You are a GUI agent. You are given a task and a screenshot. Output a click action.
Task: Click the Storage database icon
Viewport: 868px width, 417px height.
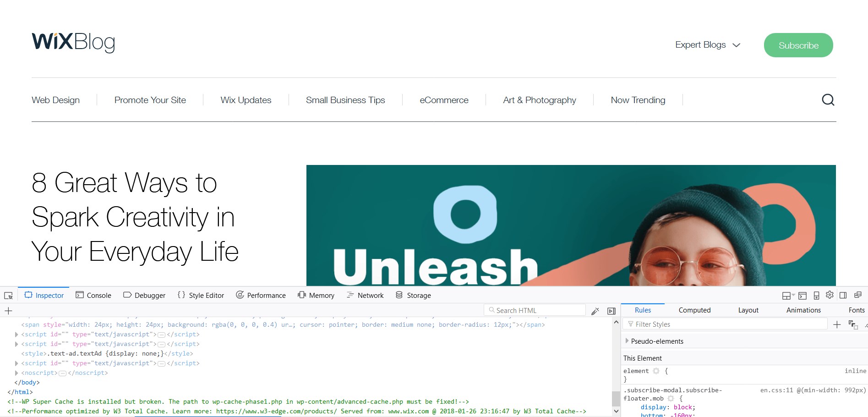pos(399,295)
